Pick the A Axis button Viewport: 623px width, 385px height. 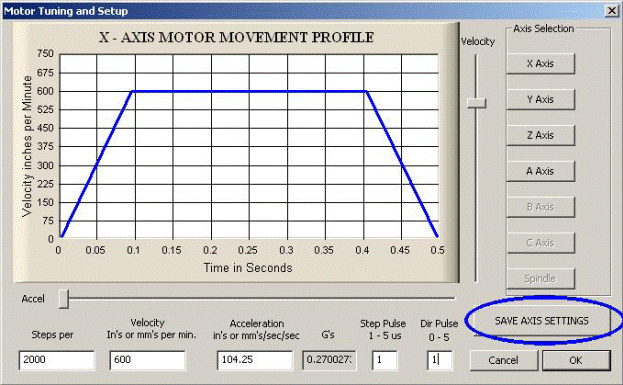[x=540, y=171]
